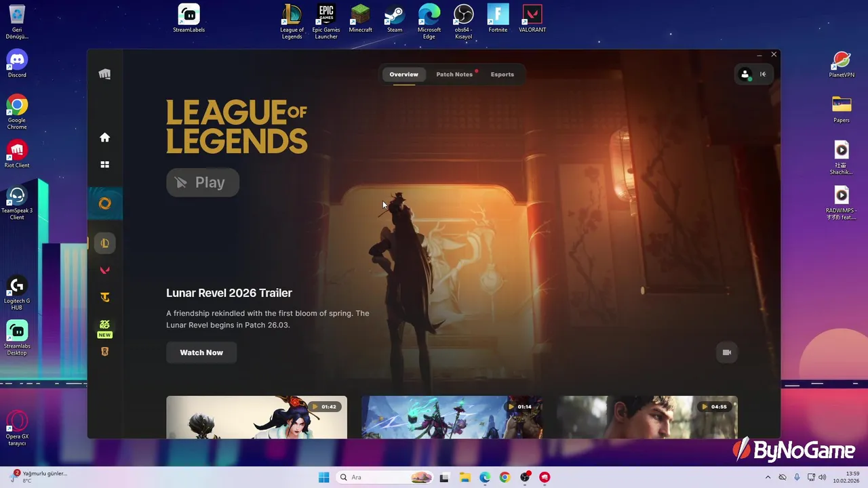Viewport: 868px width, 488px height.
Task: Open Minecraft desktop shortcut
Action: click(360, 19)
